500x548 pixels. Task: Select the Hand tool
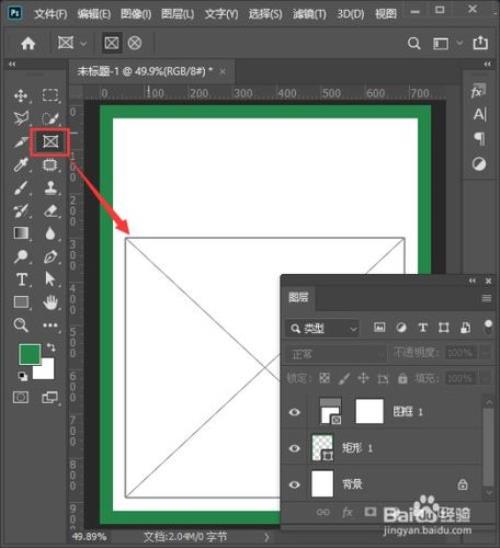pyautogui.click(x=50, y=302)
